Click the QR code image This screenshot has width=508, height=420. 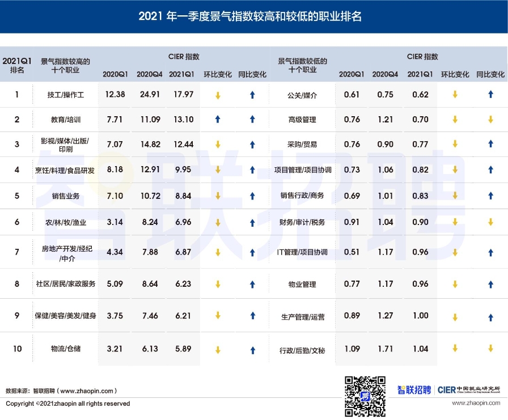click(x=365, y=396)
